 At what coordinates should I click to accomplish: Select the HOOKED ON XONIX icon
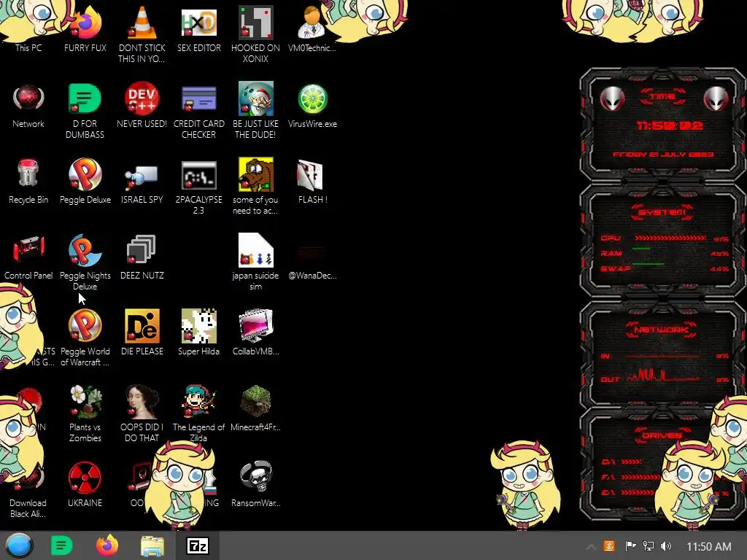[x=255, y=34]
